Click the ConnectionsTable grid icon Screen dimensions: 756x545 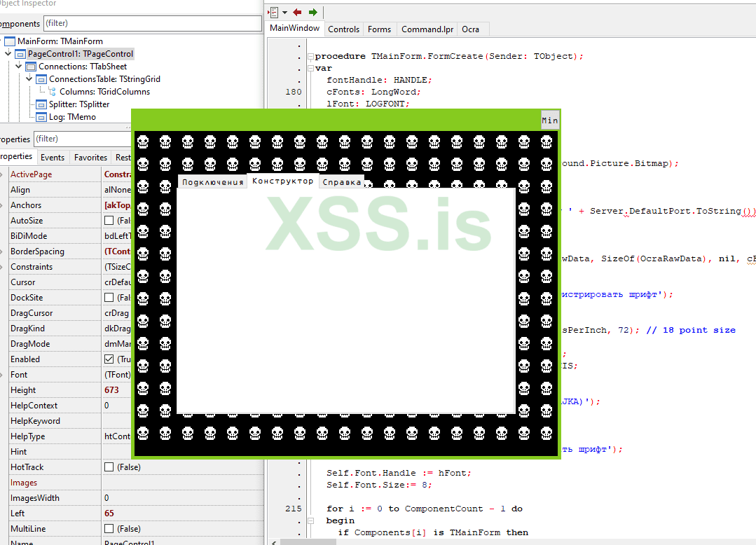click(x=41, y=79)
